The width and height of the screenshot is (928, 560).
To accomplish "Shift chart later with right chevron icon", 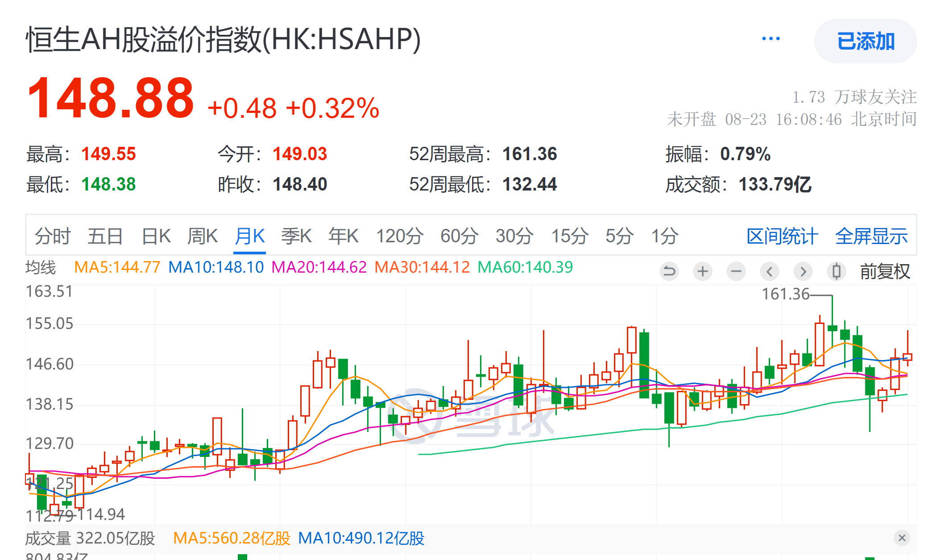I will click(x=803, y=271).
